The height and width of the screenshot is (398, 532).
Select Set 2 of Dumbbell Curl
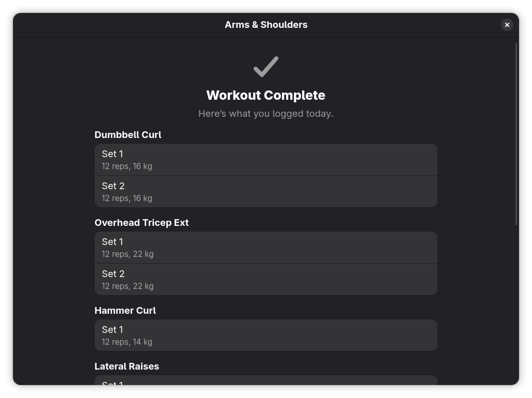(265, 191)
